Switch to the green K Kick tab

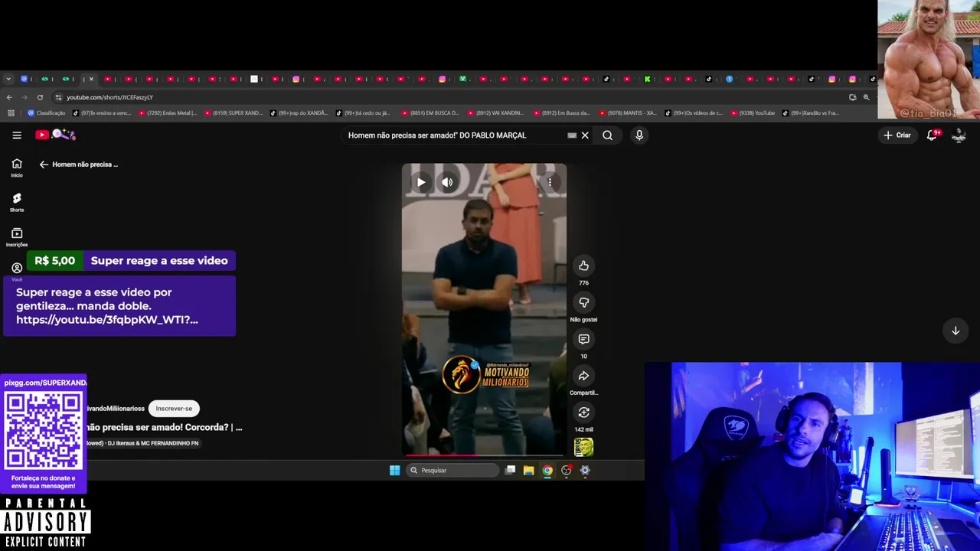pos(648,79)
